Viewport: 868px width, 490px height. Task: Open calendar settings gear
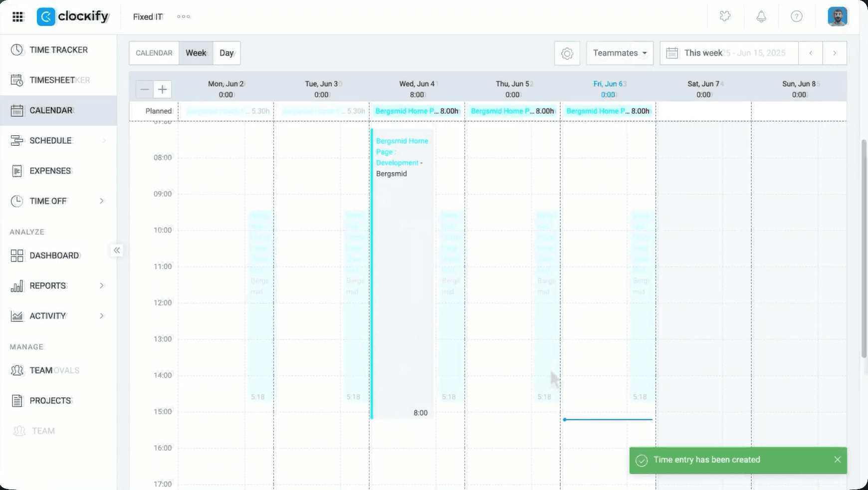pyautogui.click(x=567, y=53)
